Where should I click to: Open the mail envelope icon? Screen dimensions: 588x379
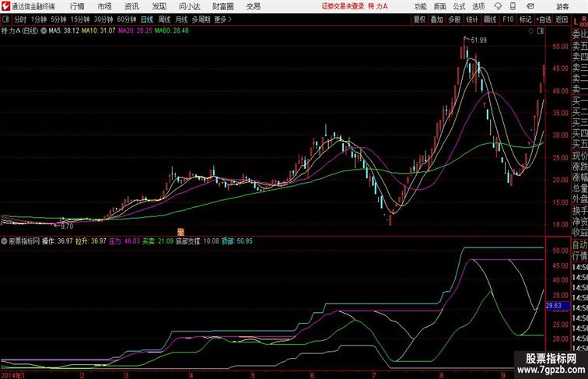(530, 6)
